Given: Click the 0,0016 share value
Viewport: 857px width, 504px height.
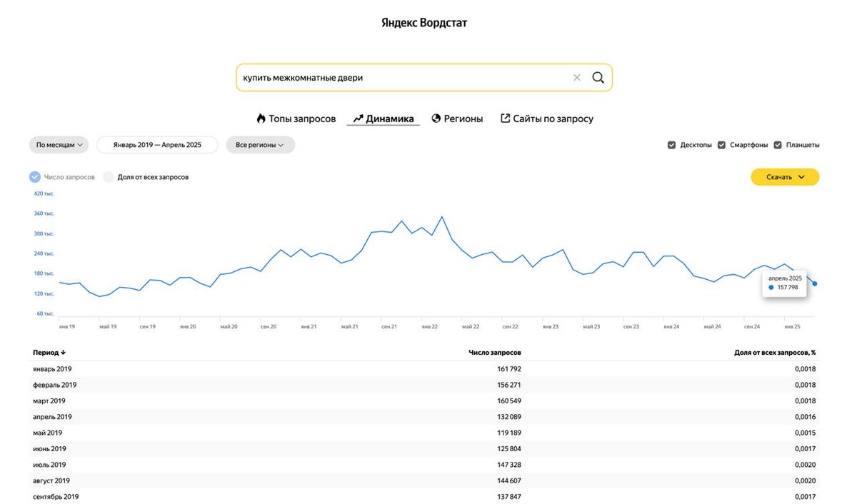Looking at the screenshot, I should pos(806,417).
